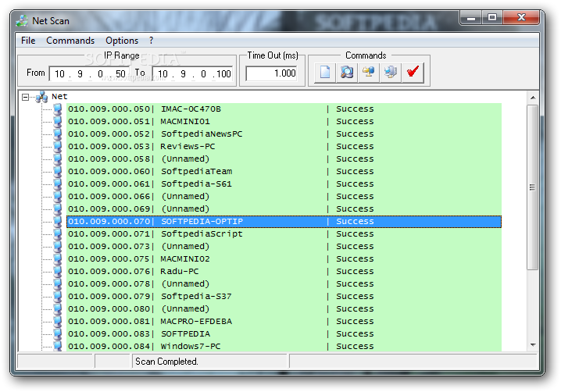Screen dimensions: 561x392
Task: Click the new blank document command icon
Action: (x=325, y=73)
